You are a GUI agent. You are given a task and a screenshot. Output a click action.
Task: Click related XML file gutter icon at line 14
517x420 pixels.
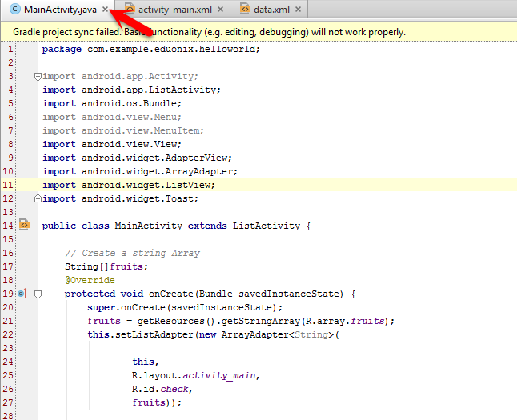click(x=24, y=225)
